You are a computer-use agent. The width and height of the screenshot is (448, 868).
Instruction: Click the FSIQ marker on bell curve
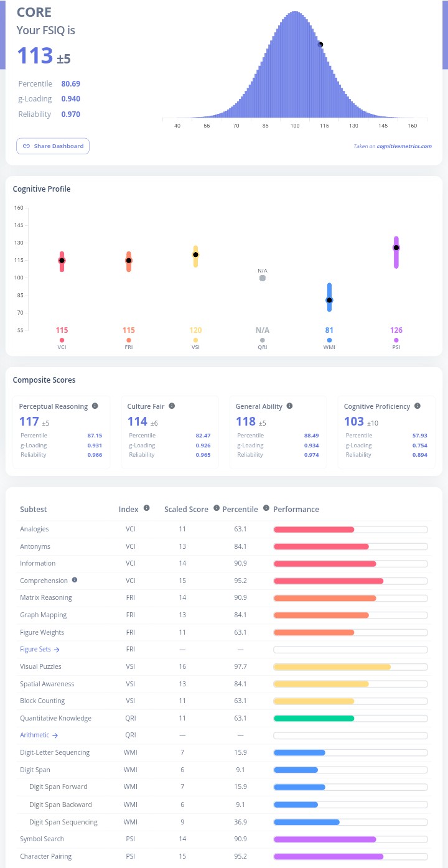click(x=320, y=44)
